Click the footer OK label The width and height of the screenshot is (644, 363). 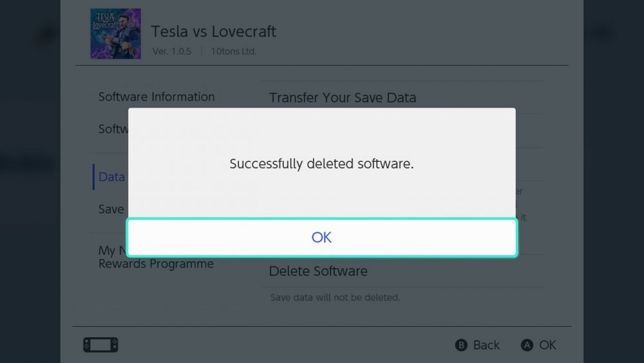coord(548,345)
